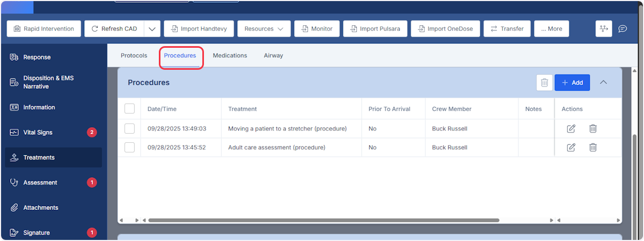This screenshot has width=644, height=241.
Task: Delete the Adult care assessment procedure
Action: [x=592, y=147]
